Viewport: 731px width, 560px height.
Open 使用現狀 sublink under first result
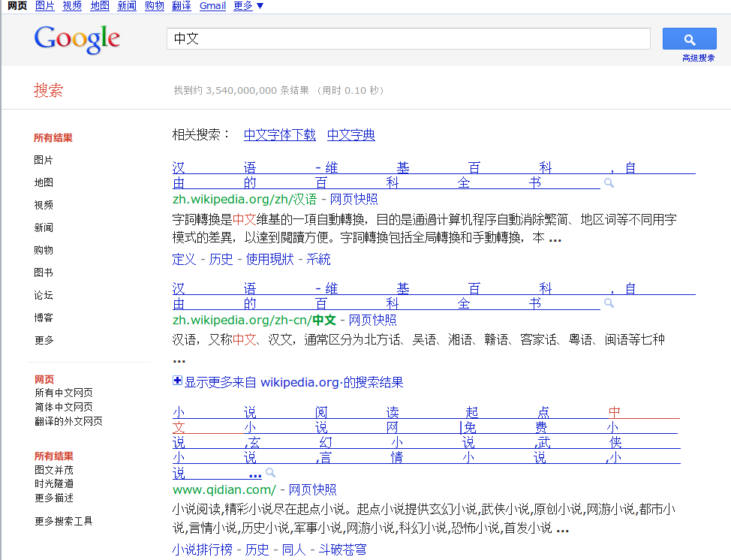click(x=270, y=259)
